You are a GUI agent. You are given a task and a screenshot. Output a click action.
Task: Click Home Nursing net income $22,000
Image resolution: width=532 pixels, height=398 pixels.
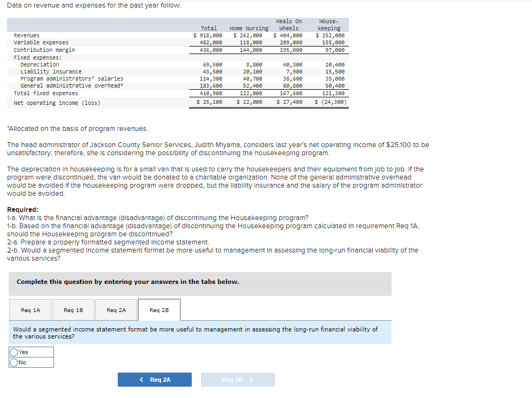tap(250, 102)
